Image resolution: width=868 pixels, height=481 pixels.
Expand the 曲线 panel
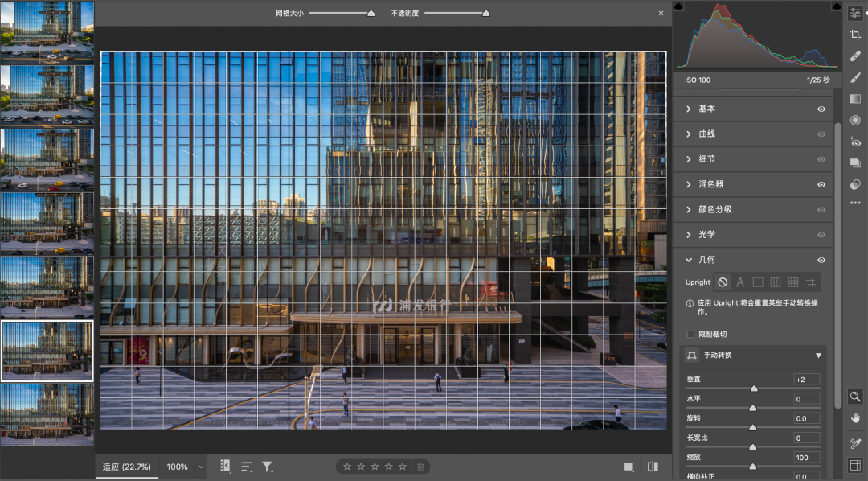click(689, 134)
